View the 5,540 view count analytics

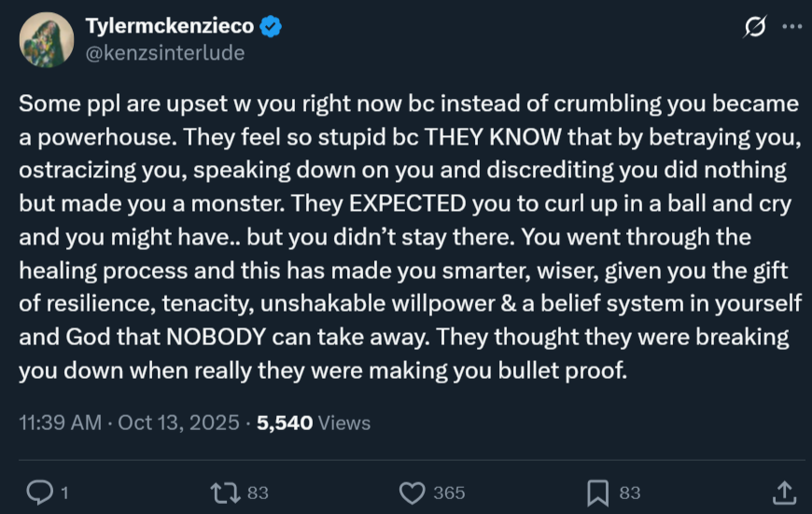click(x=285, y=423)
